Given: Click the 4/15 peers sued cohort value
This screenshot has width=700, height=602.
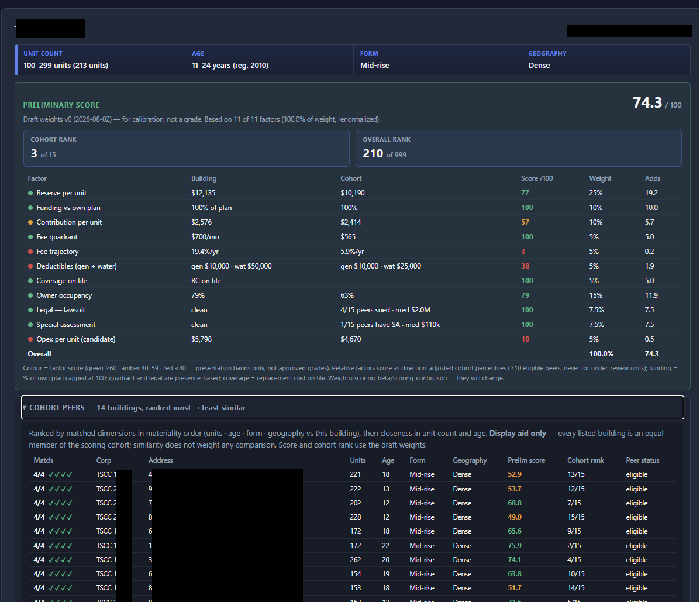Looking at the screenshot, I should (385, 310).
